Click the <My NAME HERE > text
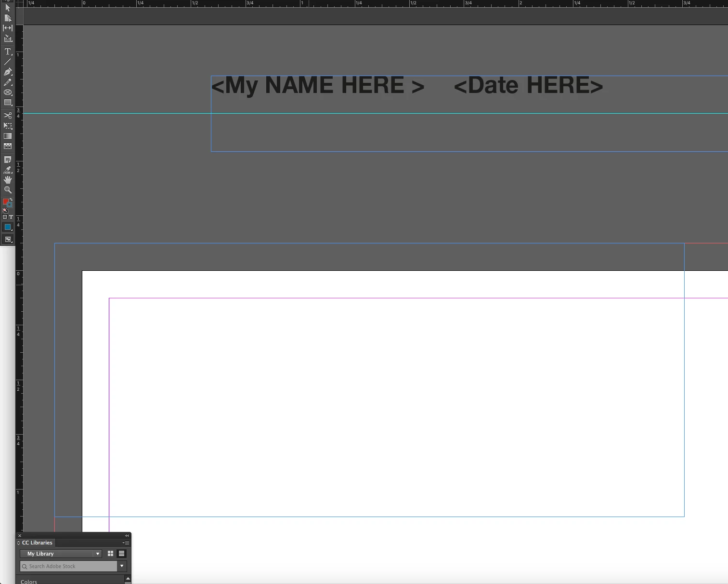The image size is (728, 584). click(318, 86)
